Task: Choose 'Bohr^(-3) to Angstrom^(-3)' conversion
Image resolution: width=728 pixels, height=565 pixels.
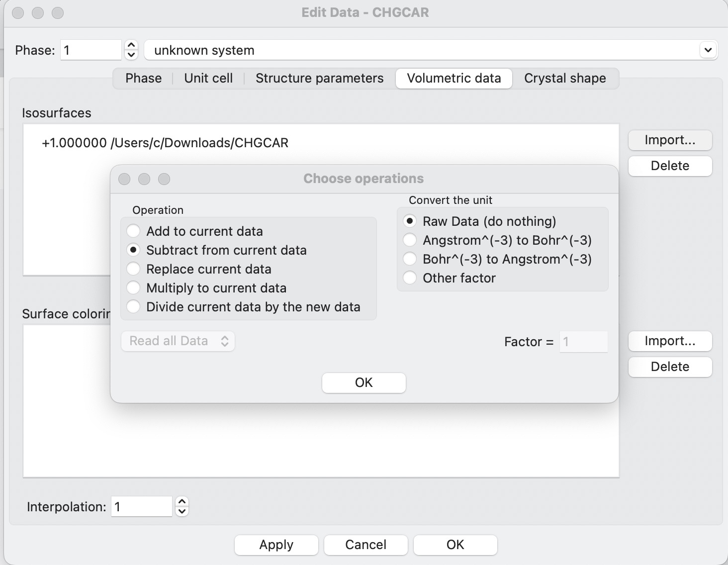Action: tap(410, 259)
